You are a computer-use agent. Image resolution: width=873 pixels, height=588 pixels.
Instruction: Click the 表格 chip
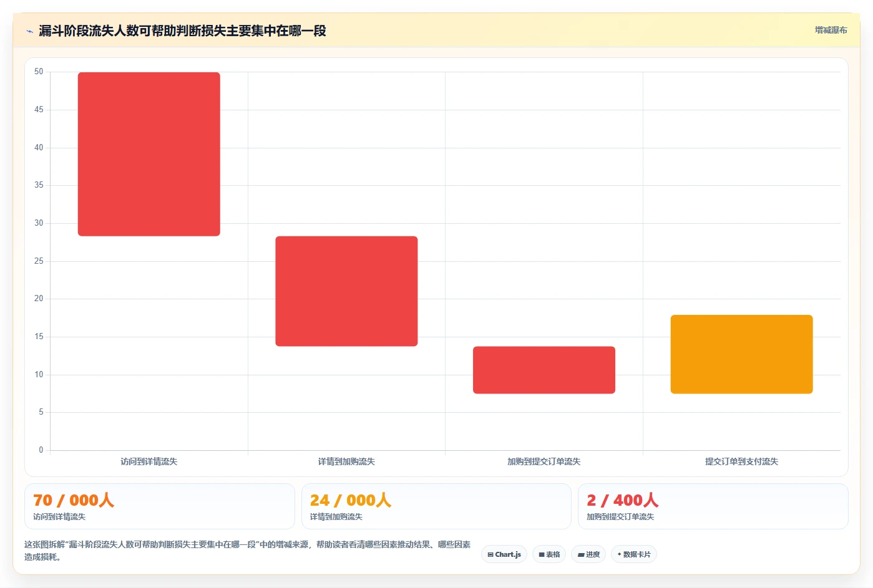pos(549,554)
